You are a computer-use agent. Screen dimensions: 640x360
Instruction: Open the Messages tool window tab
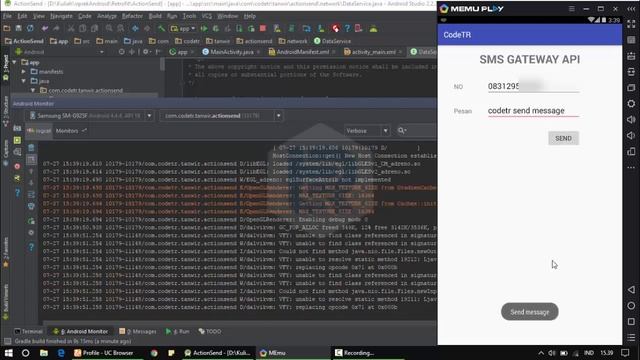(138, 331)
